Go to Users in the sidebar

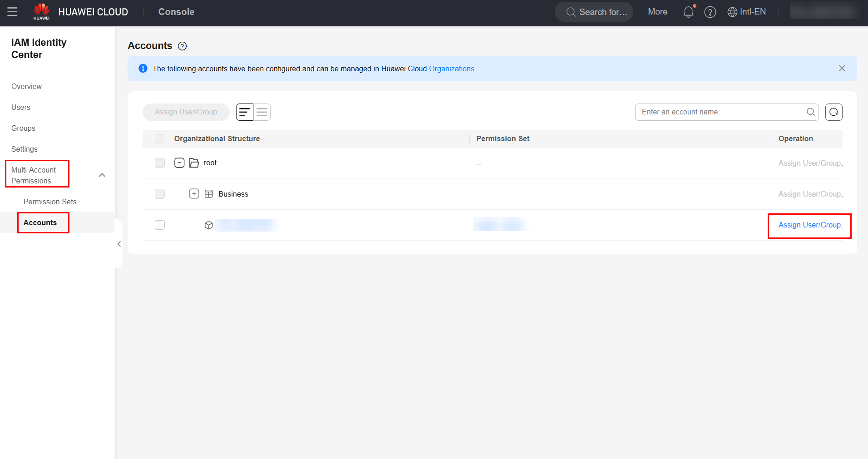click(x=21, y=107)
